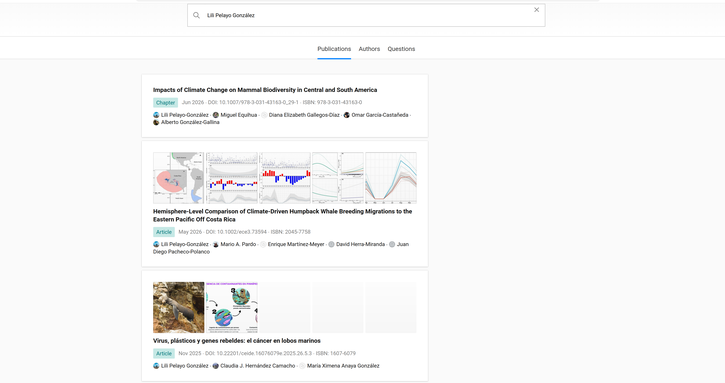Open the sea lion photo thumbnail
This screenshot has height=383, width=725.
178,308
